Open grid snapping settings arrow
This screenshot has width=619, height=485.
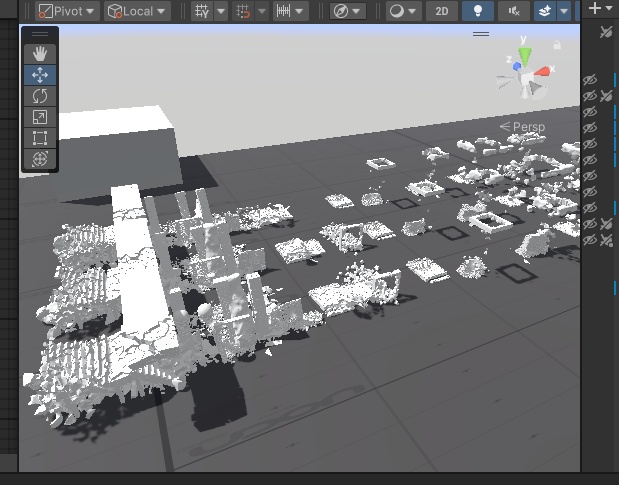point(262,11)
